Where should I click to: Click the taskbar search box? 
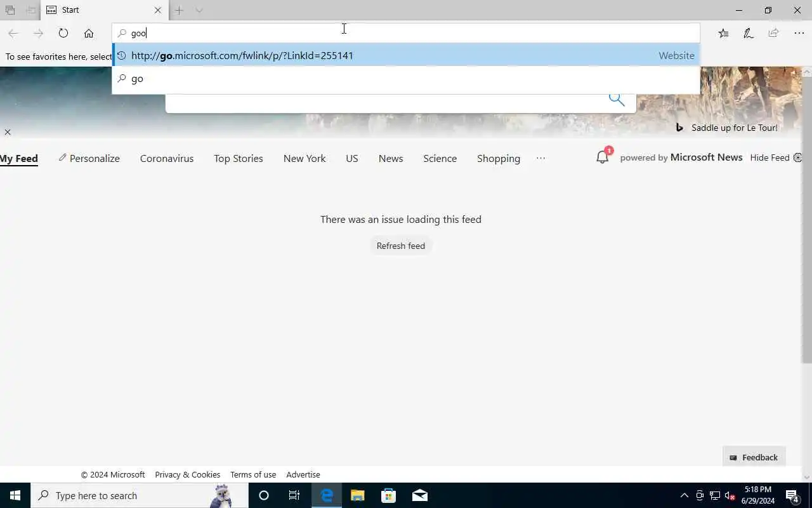click(x=140, y=495)
